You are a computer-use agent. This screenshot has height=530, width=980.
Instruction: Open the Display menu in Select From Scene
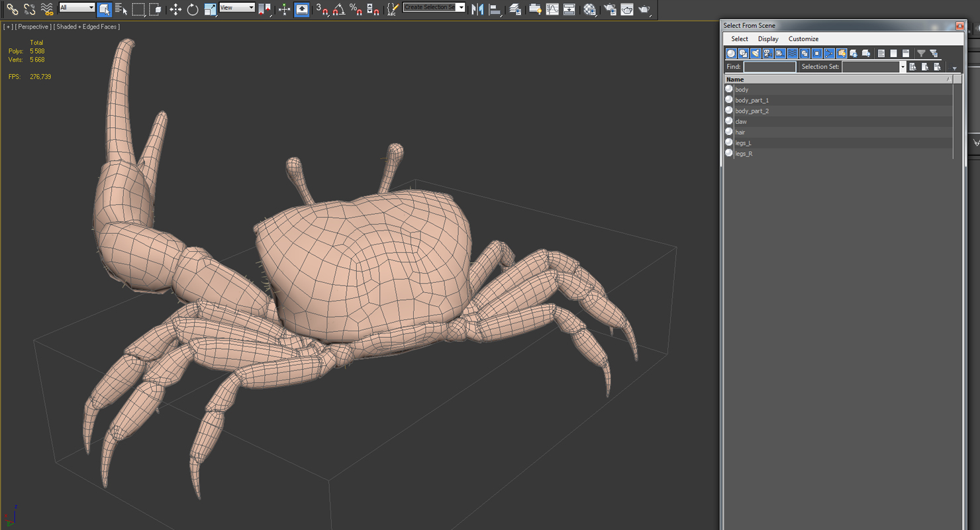click(768, 39)
